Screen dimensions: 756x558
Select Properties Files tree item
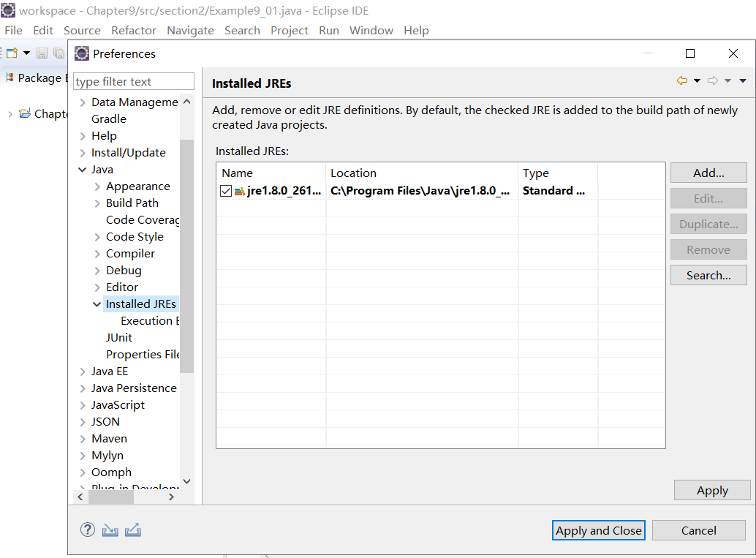point(143,355)
